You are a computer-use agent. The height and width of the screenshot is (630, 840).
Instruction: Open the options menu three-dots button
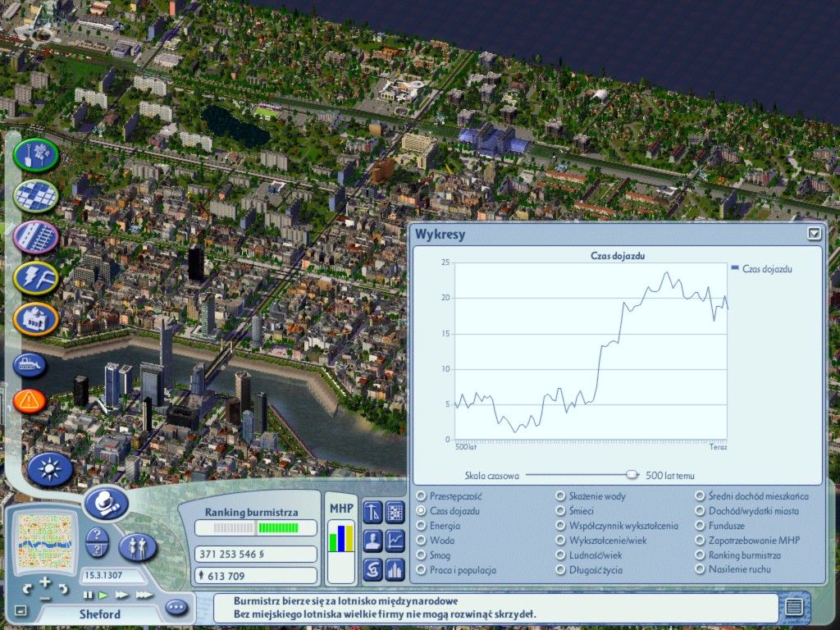click(176, 608)
